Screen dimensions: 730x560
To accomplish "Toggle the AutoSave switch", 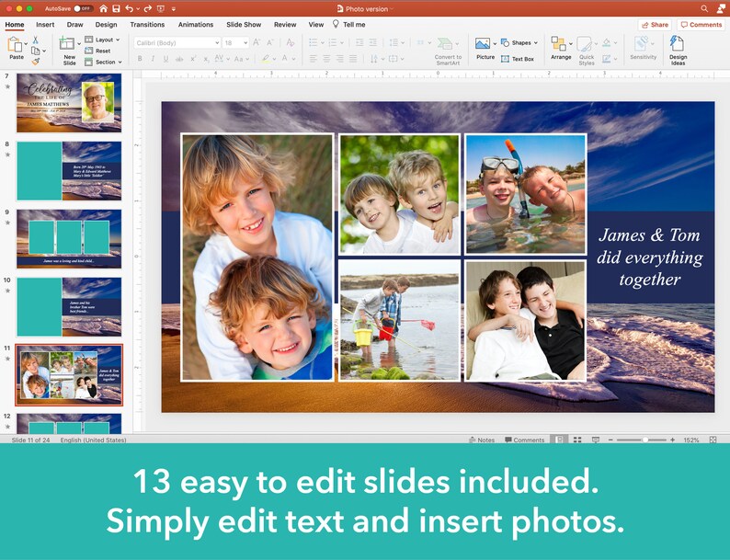I will point(83,8).
